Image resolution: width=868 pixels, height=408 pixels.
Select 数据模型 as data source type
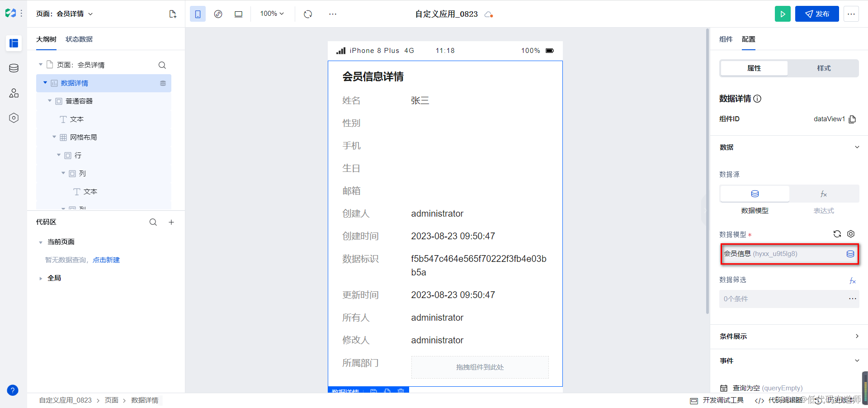tap(755, 194)
